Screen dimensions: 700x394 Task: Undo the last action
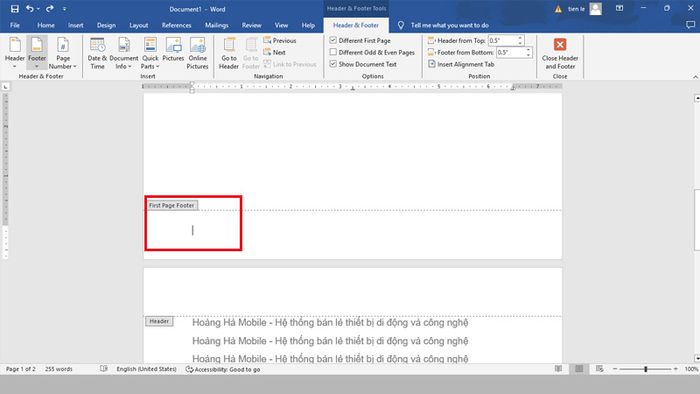(x=29, y=8)
